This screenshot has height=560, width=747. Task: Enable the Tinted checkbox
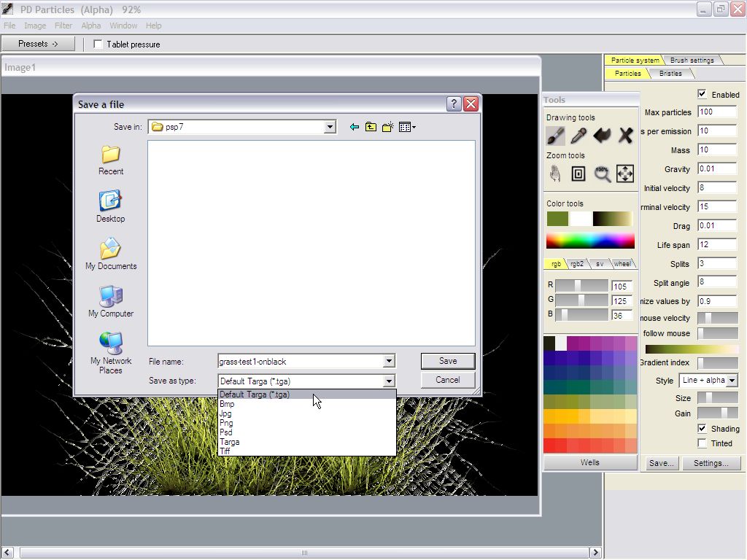[702, 443]
